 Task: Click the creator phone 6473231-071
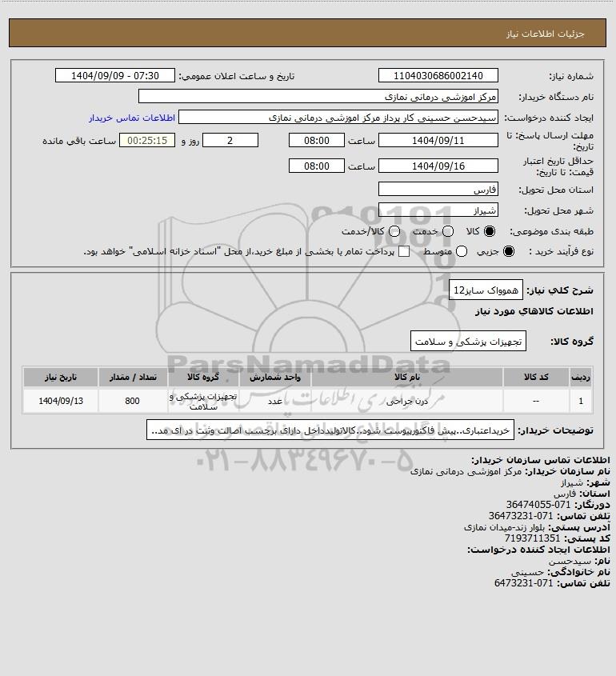[x=524, y=583]
